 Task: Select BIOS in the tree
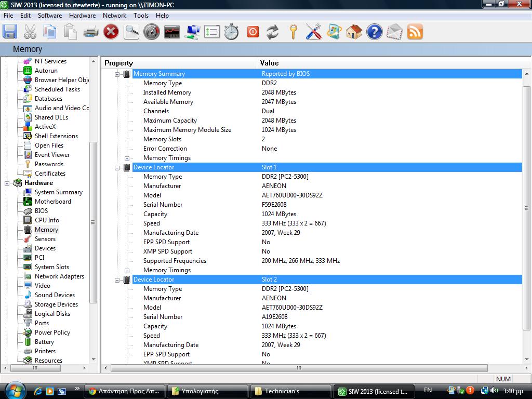[x=41, y=211]
